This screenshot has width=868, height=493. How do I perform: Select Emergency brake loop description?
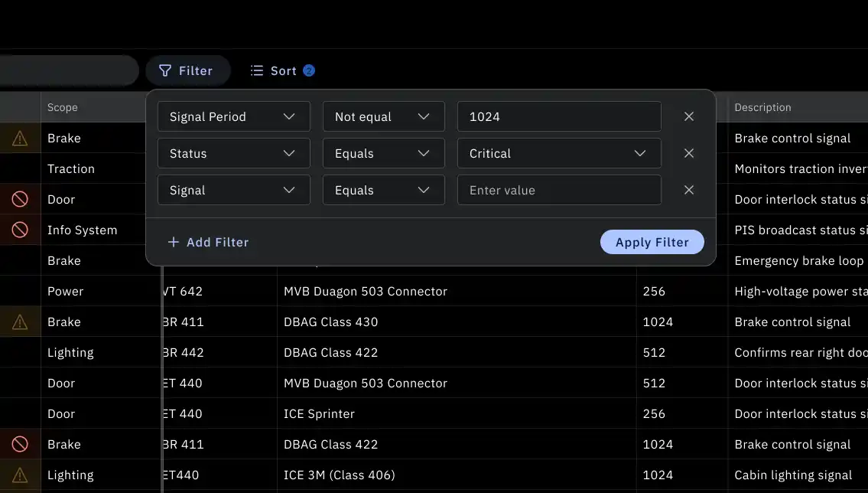pyautogui.click(x=798, y=260)
